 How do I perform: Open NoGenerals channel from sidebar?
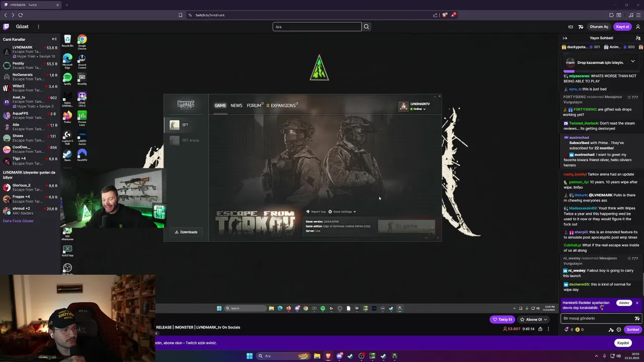tap(30, 76)
